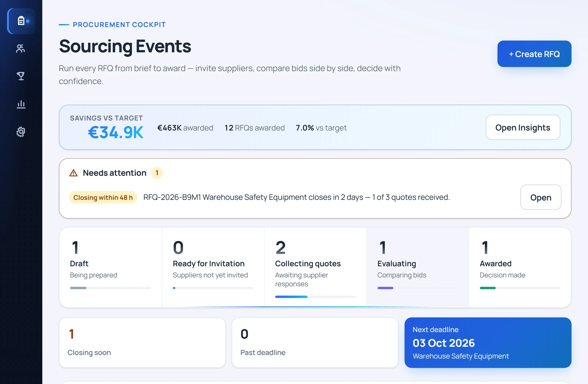Click the PROCUREMENT COCKPIT label
Screen dimensions: 588x384
(x=119, y=25)
